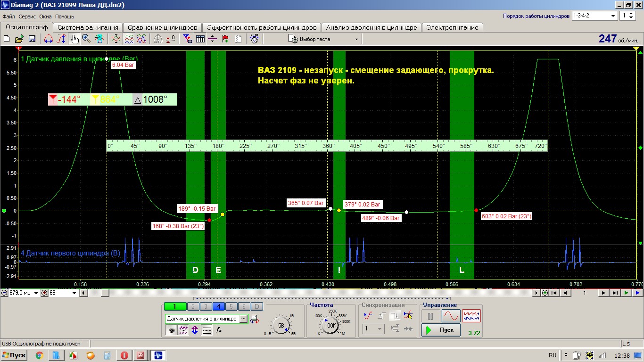
Task: Toggle channel 4 blue button
Action: coord(218,306)
